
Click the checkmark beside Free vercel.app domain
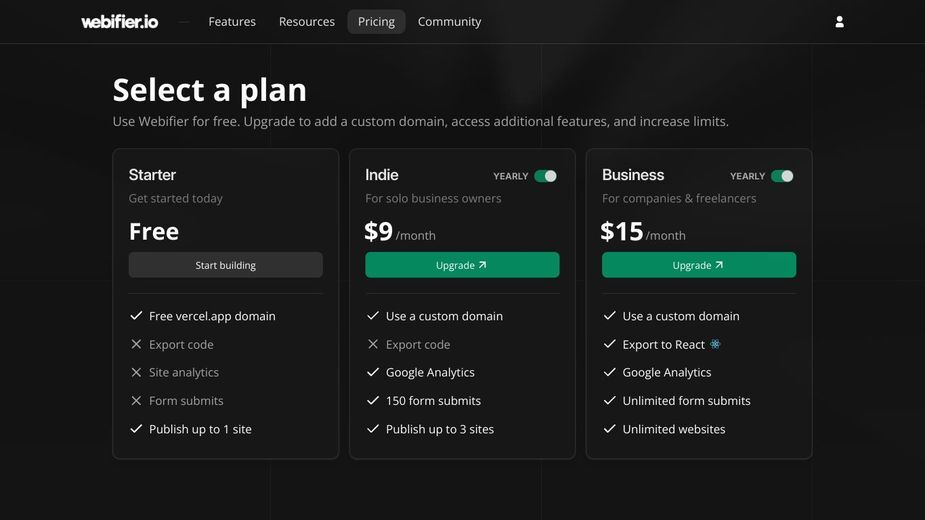[x=136, y=316]
